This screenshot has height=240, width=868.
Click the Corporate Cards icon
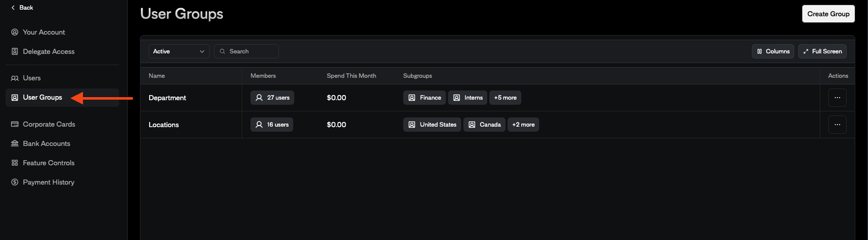tap(15, 124)
